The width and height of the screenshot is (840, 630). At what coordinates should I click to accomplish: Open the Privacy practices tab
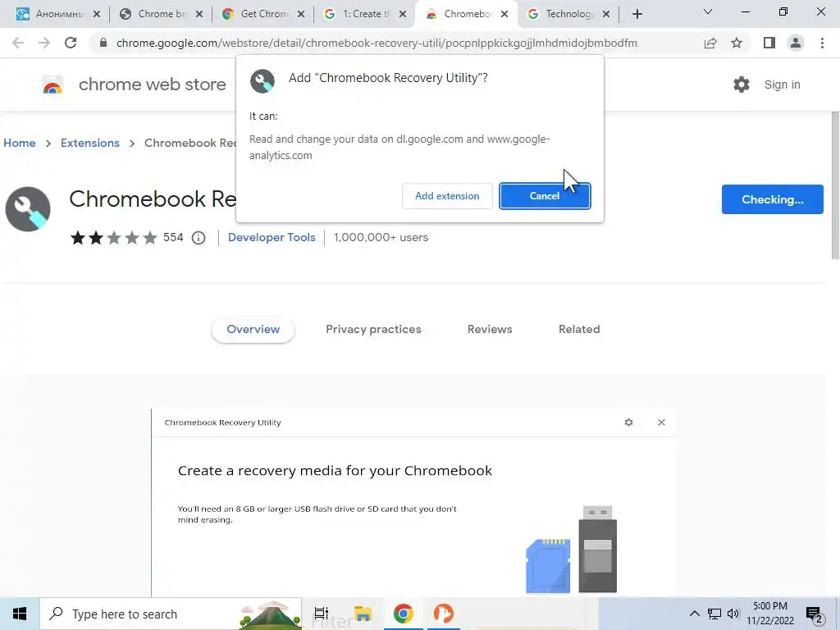[373, 330]
